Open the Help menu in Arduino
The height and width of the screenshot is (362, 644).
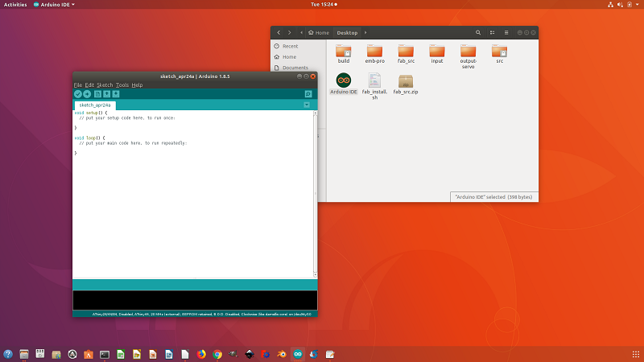pos(137,85)
